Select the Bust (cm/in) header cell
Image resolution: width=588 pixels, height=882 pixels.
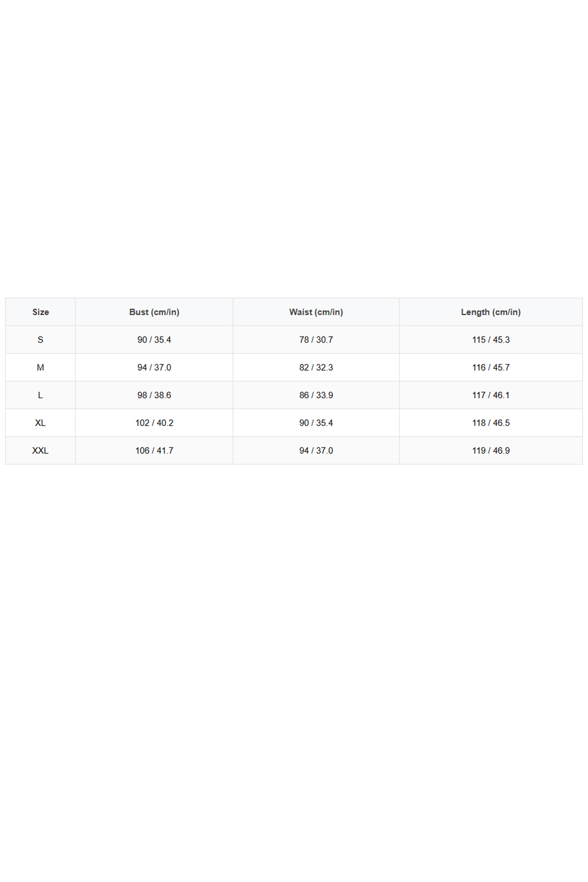coord(154,312)
